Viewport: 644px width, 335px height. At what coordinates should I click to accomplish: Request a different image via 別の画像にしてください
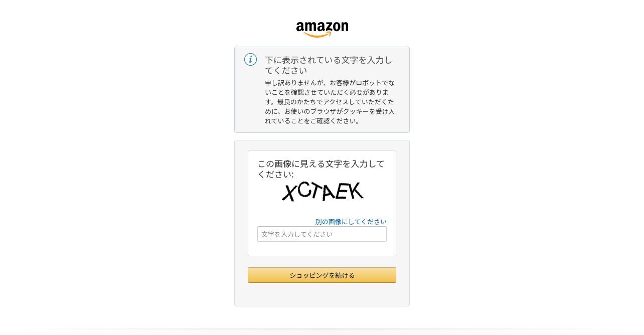(351, 222)
